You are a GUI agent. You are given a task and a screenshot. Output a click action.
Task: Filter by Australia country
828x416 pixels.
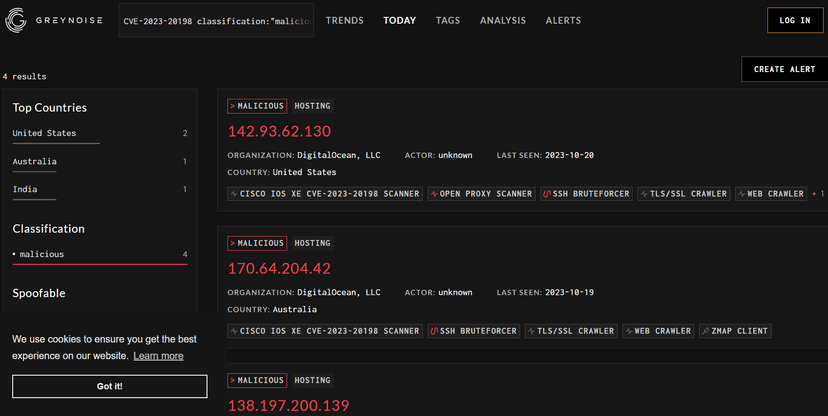(100, 162)
